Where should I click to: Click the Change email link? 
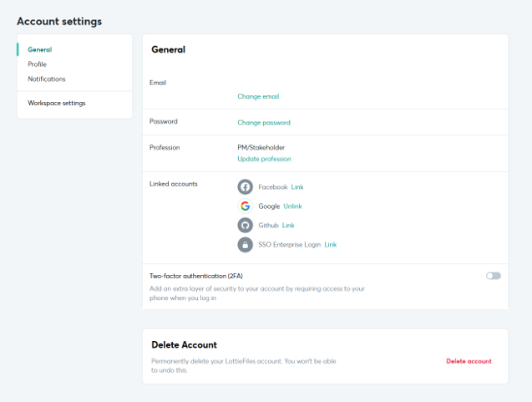click(x=258, y=96)
